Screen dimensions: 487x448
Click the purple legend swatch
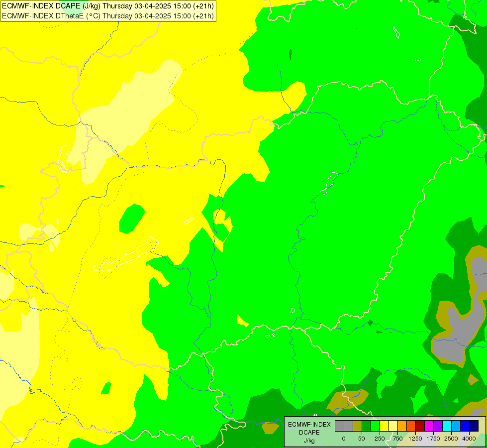(x=438, y=426)
